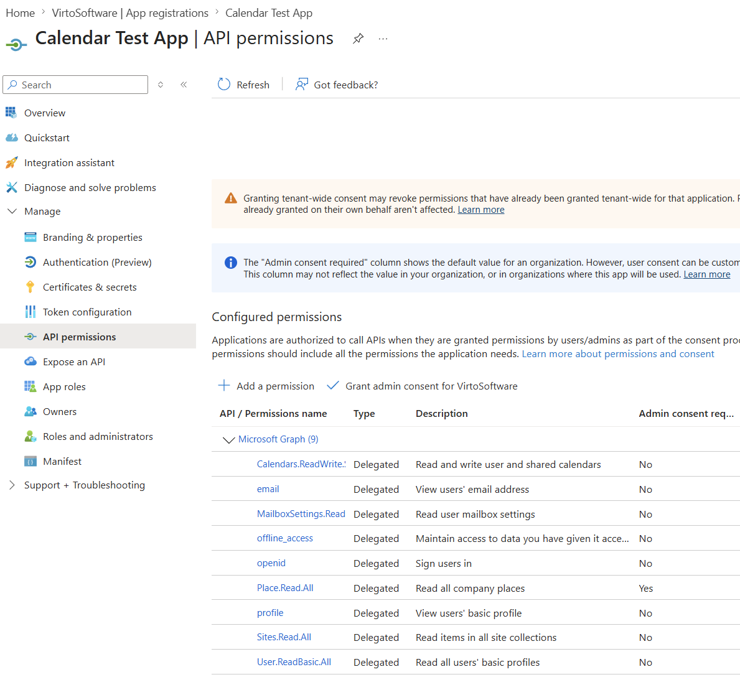Click in the sidebar Search field
740x700 pixels.
pyautogui.click(x=75, y=85)
